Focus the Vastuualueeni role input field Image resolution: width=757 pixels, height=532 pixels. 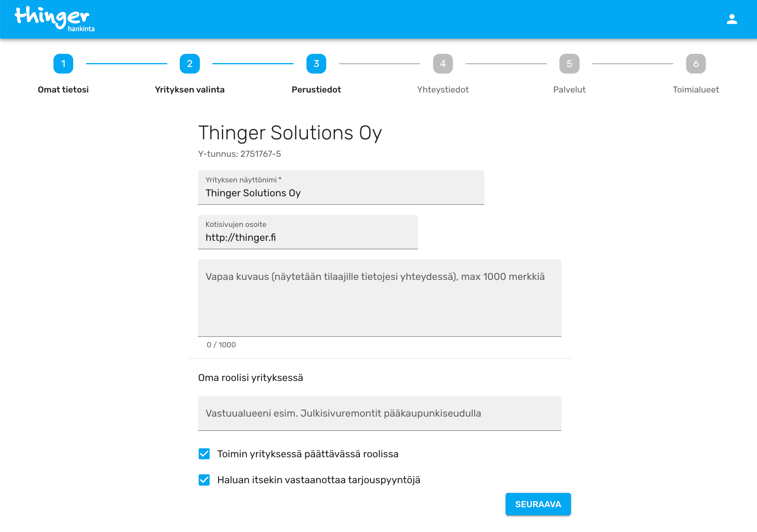(379, 413)
